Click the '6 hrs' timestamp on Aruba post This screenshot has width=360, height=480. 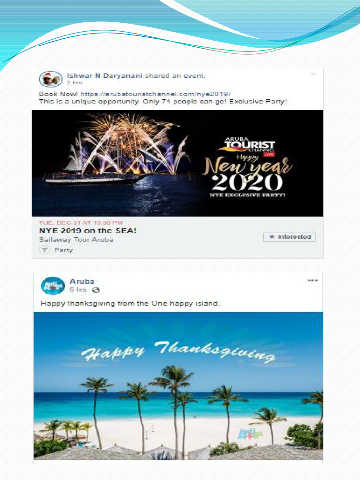pos(78,290)
